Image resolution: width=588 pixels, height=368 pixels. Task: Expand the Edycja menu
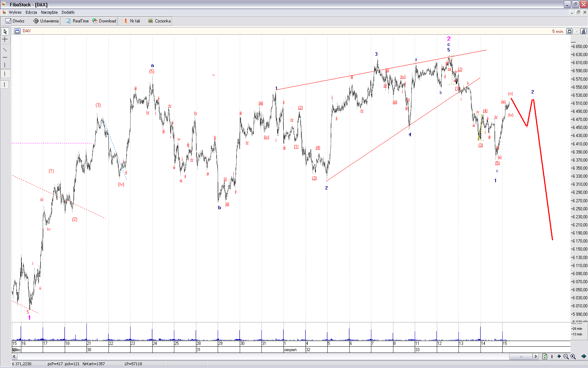click(31, 12)
